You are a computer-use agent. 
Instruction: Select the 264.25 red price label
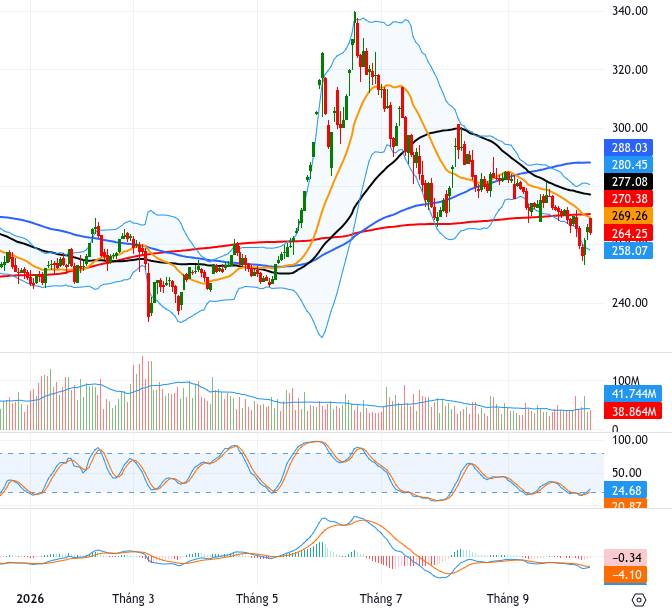pos(628,233)
